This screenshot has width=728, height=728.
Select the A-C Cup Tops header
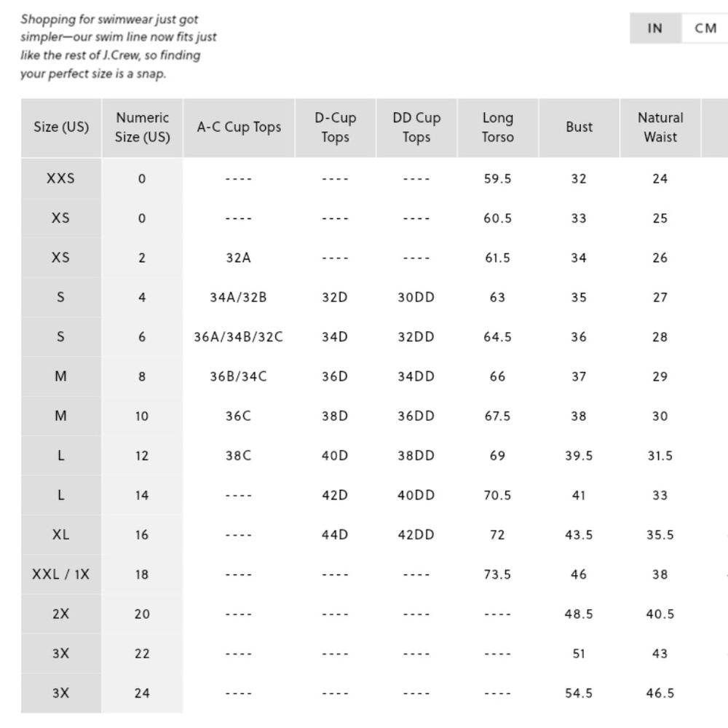pyautogui.click(x=239, y=127)
